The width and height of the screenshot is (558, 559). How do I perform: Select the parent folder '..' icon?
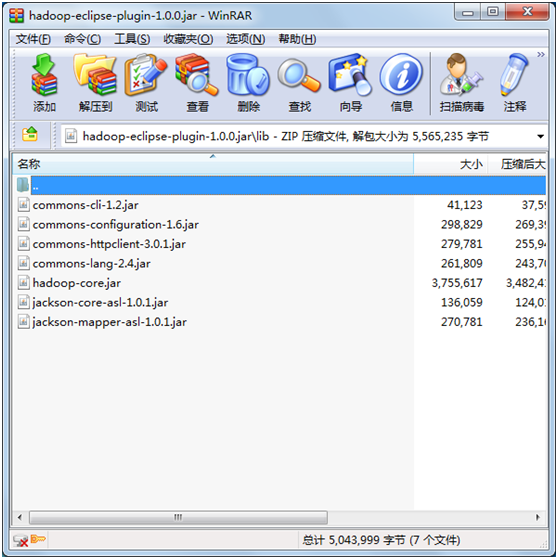[x=23, y=185]
